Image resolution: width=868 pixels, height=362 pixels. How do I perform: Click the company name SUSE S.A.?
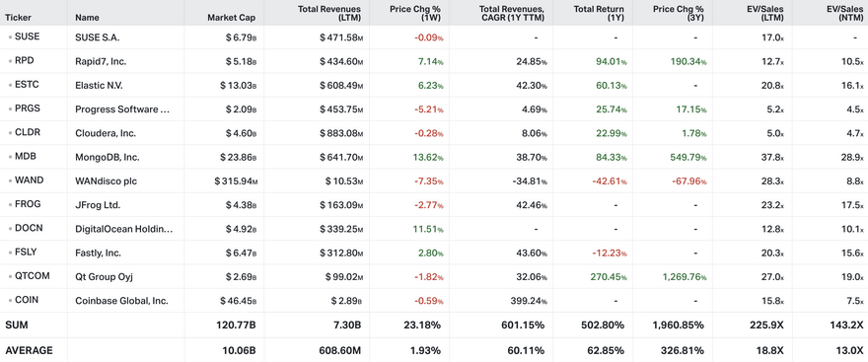[x=97, y=37]
